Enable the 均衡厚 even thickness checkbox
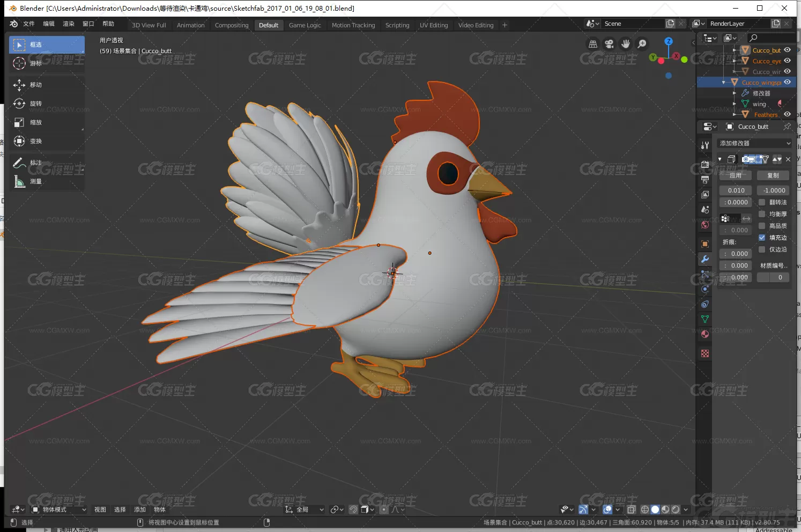801x532 pixels. click(x=762, y=214)
